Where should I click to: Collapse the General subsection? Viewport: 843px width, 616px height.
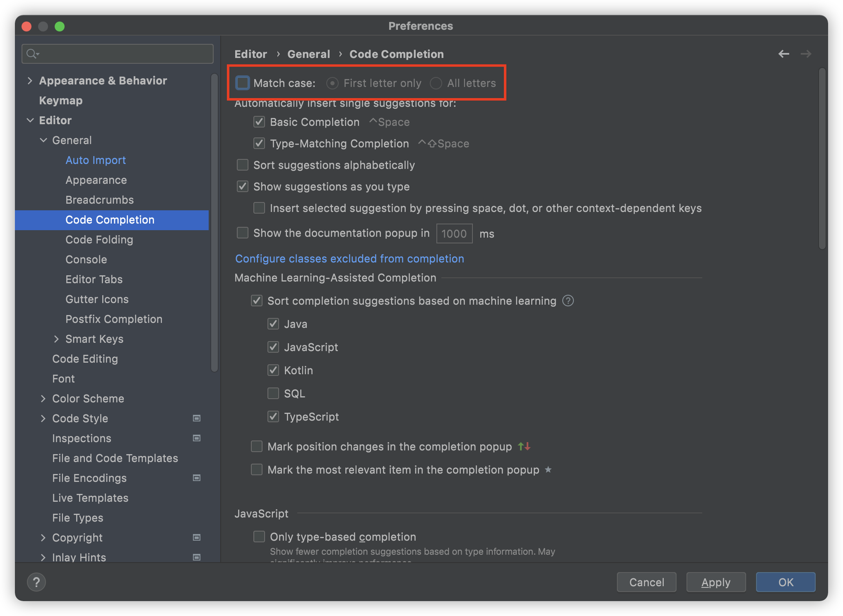pyautogui.click(x=43, y=140)
